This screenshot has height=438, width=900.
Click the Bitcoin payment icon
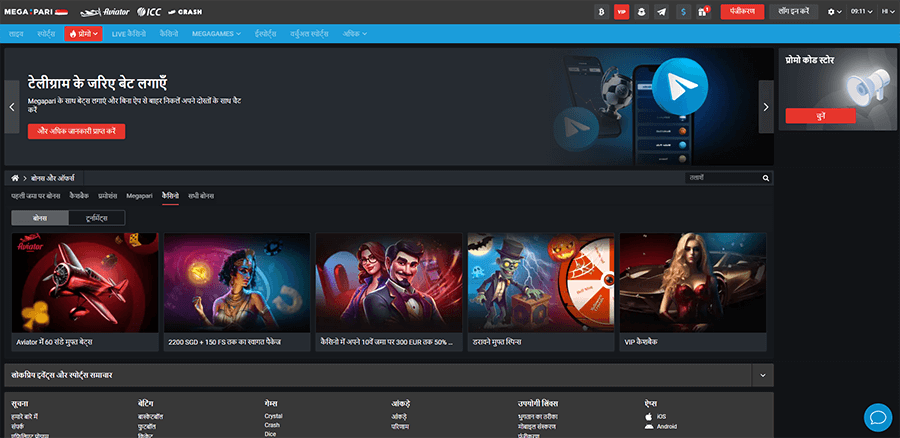[602, 11]
